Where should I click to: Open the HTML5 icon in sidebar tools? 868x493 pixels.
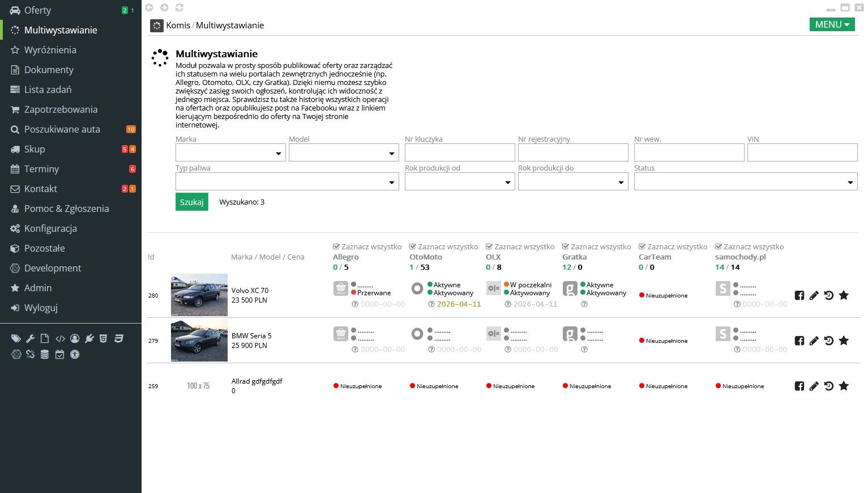point(103,338)
